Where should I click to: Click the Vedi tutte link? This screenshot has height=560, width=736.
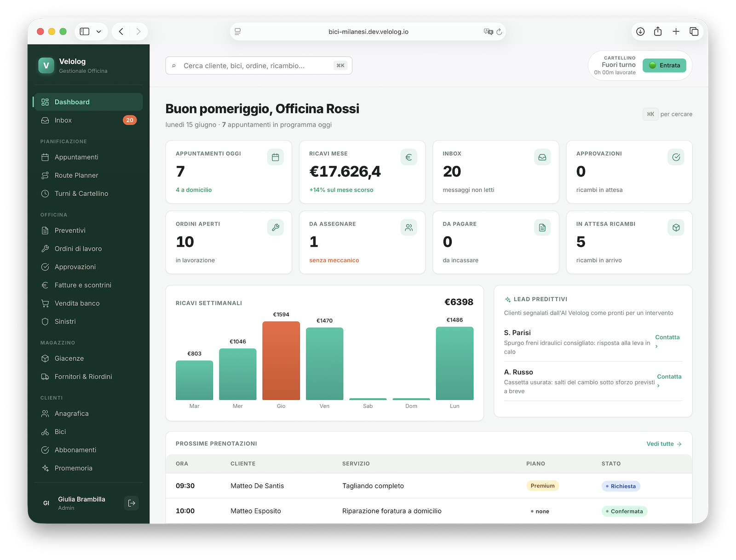click(x=664, y=444)
